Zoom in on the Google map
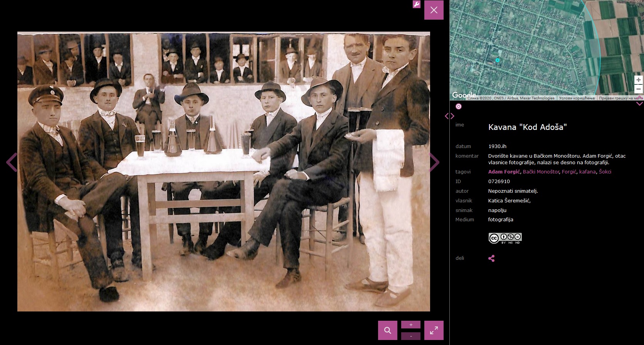This screenshot has height=345, width=644. click(638, 80)
